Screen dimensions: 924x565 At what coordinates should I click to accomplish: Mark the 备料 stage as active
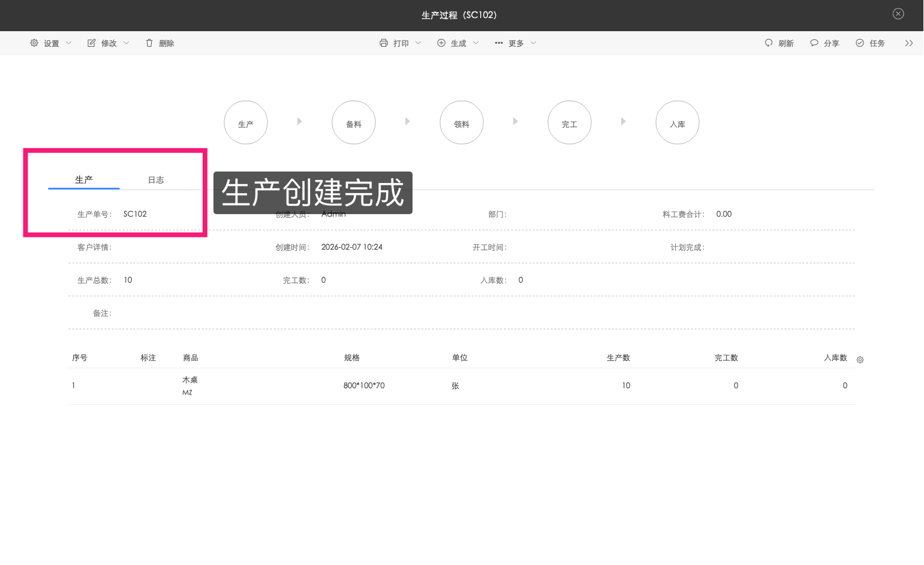(353, 122)
